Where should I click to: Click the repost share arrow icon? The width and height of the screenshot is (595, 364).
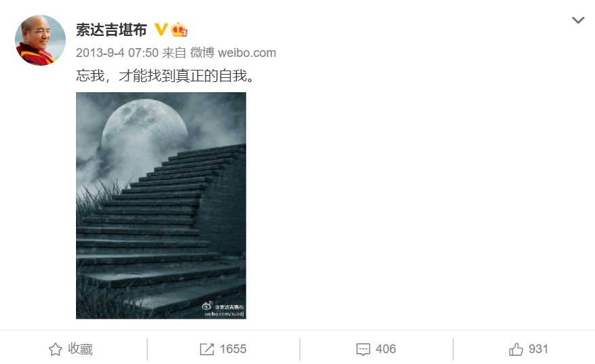click(207, 349)
